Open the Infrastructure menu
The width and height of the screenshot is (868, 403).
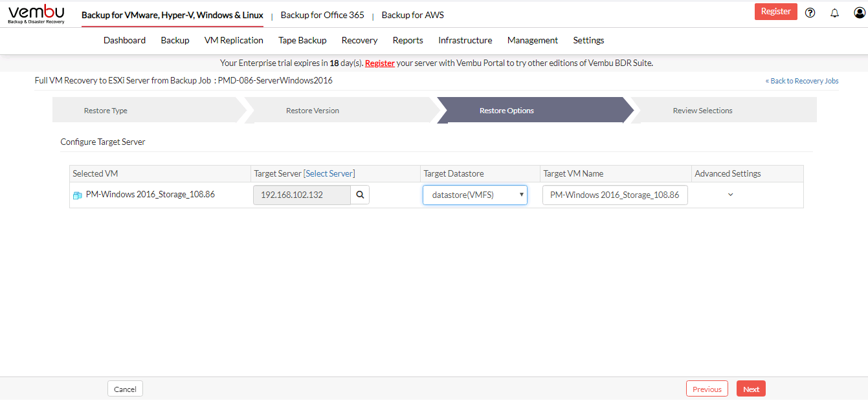point(465,40)
